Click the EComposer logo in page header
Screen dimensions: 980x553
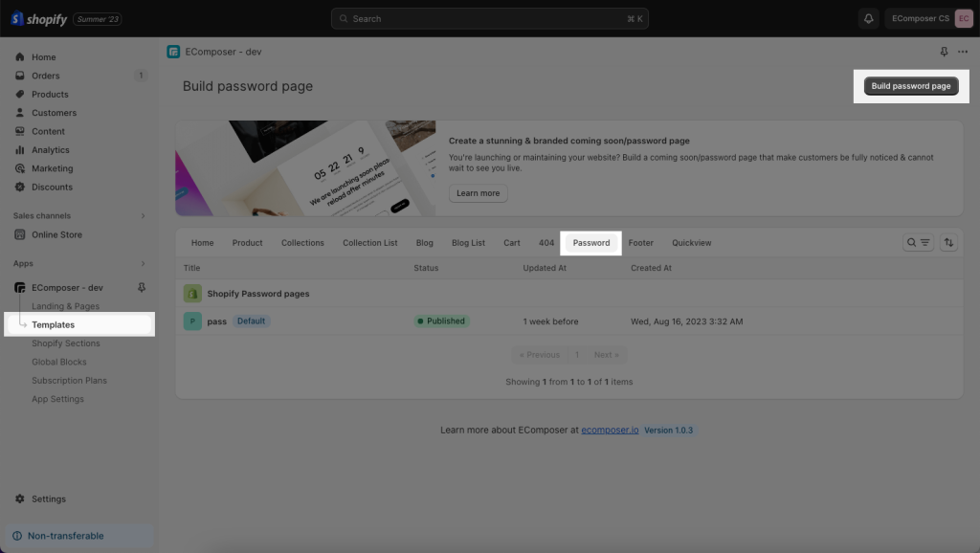pos(173,52)
